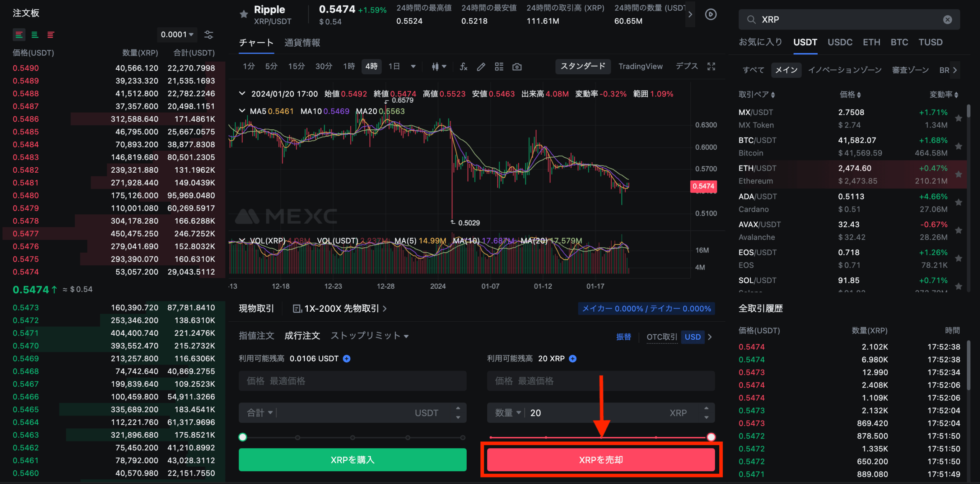Favorite the ADA/USDT pair star
980x484 pixels.
click(x=959, y=202)
